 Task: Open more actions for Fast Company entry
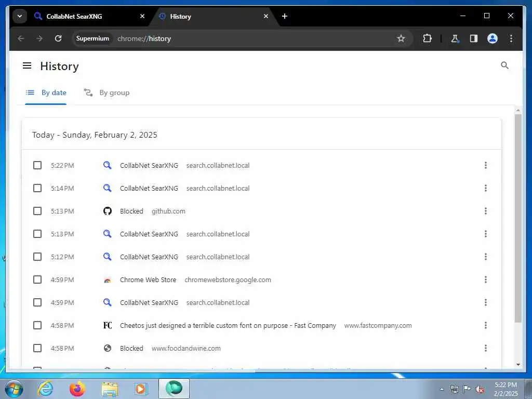pyautogui.click(x=486, y=325)
